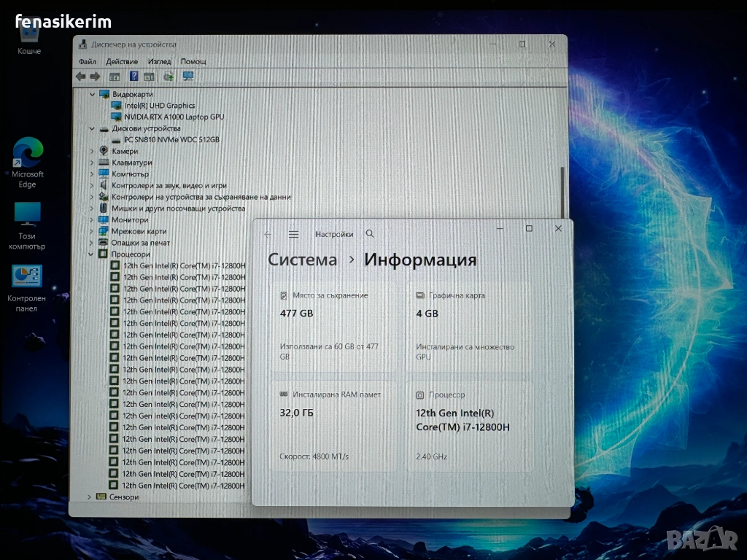
Task: Collapse the Дискови устройства node
Action: pos(92,128)
